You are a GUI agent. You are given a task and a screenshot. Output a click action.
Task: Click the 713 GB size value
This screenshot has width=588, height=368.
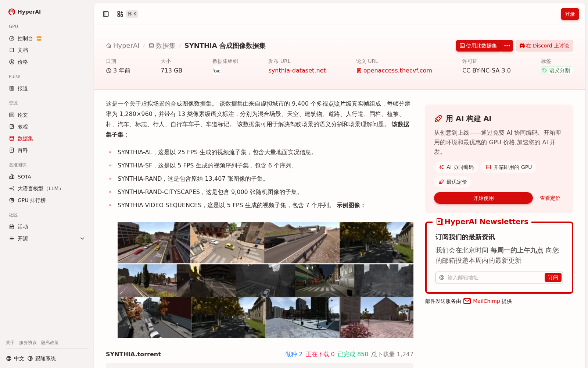171,70
